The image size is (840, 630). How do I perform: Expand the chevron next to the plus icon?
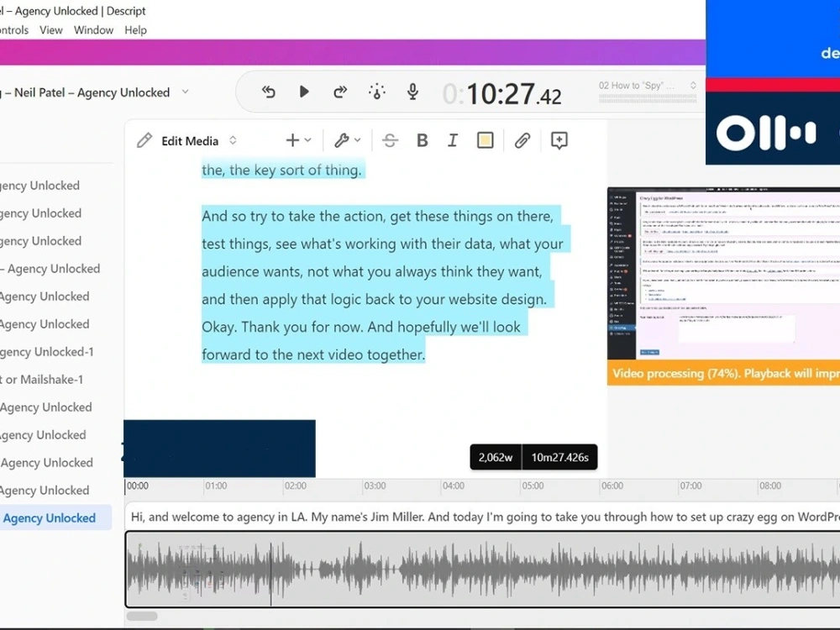click(x=308, y=140)
